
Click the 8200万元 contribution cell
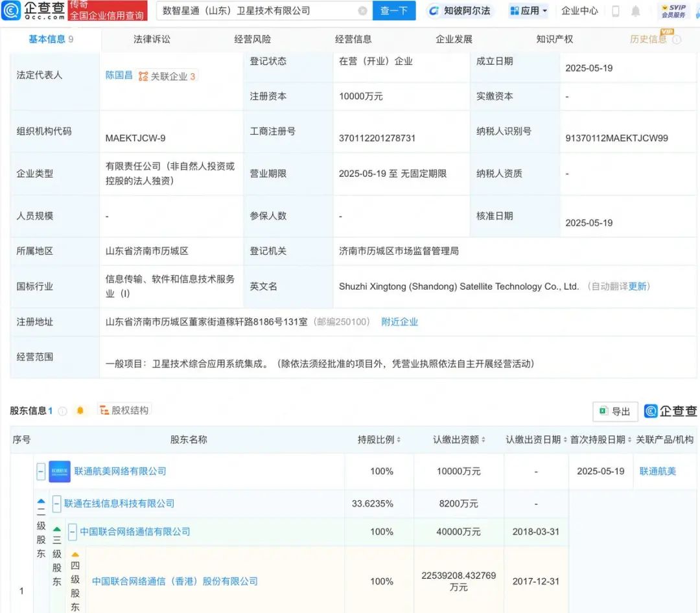tap(458, 503)
